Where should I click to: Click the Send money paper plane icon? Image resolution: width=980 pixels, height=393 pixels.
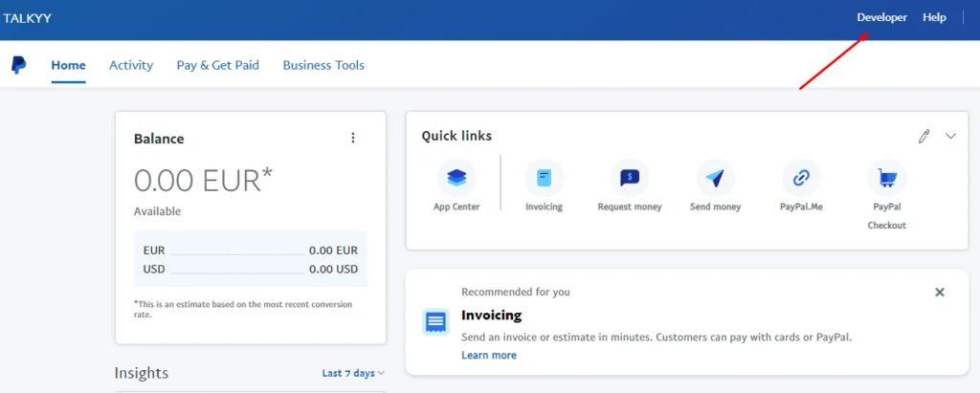tap(715, 178)
